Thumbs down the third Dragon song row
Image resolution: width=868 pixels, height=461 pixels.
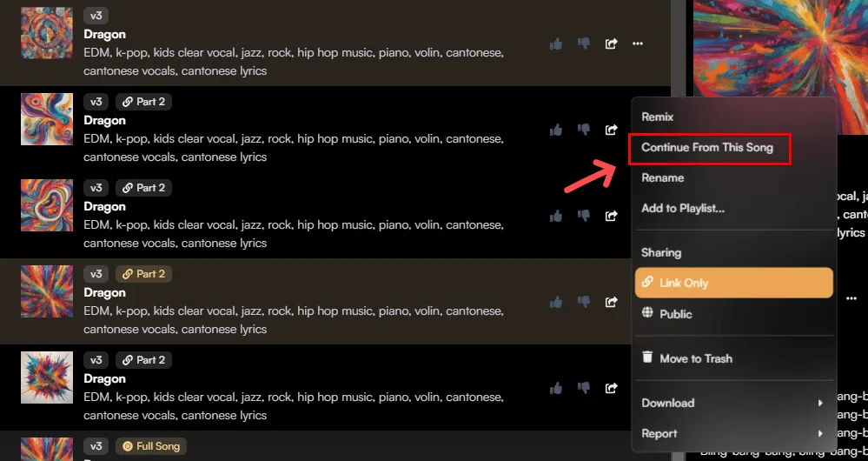pos(584,216)
